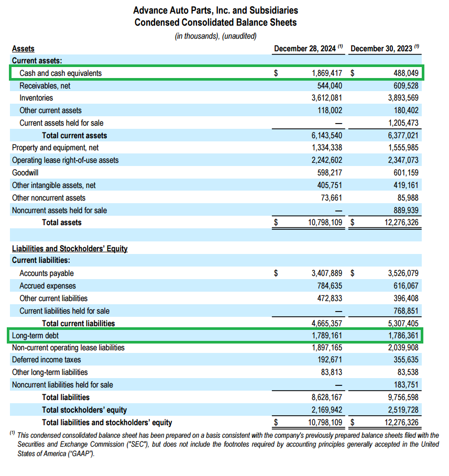Viewport: 449px width, 476px height.
Task: Click 'Total liabilities and stockholders' equity' label
Action: click(107, 423)
